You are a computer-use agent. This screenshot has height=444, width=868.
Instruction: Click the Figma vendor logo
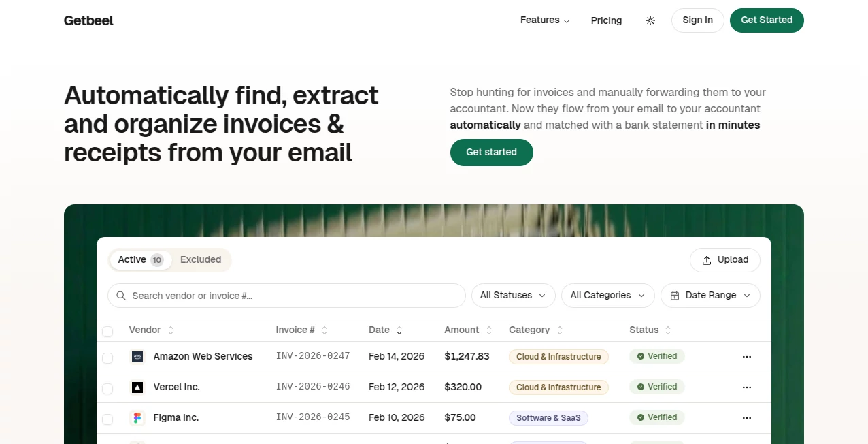coord(137,417)
